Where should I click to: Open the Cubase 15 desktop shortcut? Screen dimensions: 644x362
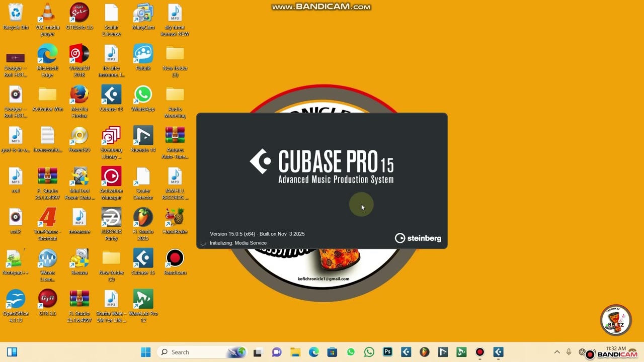[143, 262]
